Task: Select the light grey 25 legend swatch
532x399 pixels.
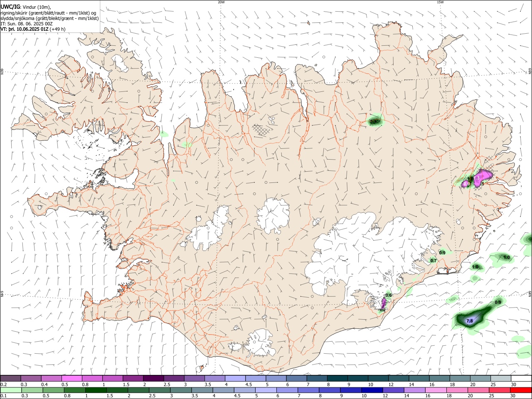Action: click(501, 378)
